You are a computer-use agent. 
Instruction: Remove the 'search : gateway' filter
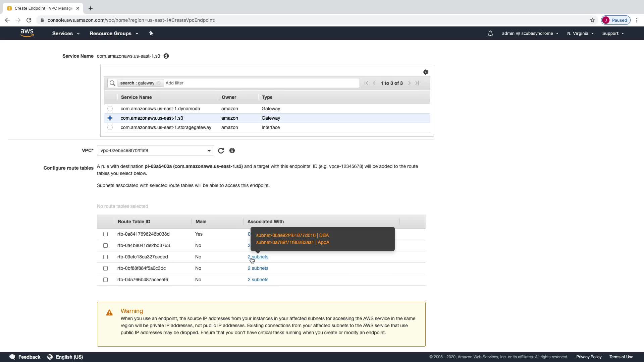[x=159, y=83]
